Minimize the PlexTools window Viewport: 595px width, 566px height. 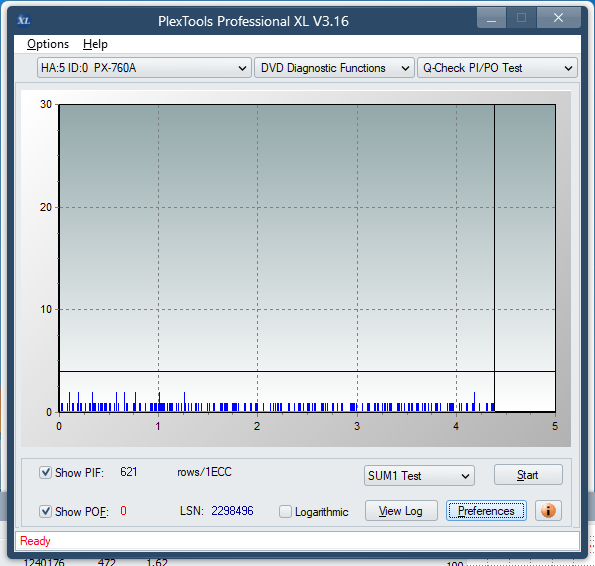[x=491, y=18]
